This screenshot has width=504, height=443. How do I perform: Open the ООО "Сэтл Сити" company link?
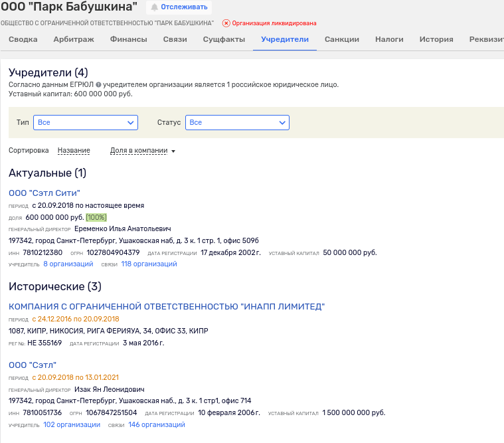(44, 193)
